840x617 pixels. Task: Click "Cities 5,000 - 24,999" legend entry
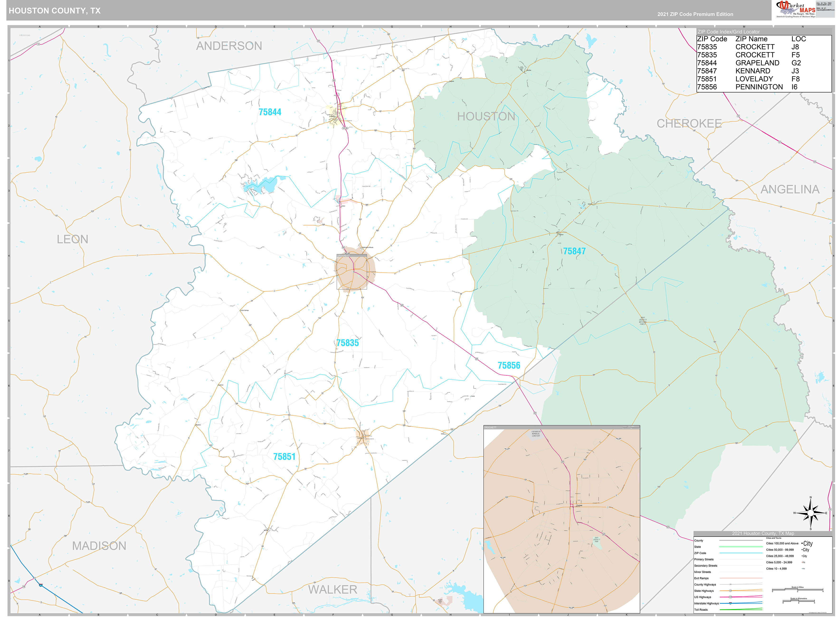[x=779, y=562]
